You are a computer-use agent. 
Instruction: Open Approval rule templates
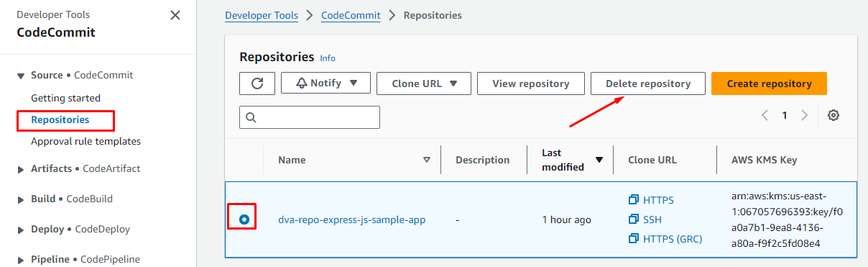[x=86, y=141]
